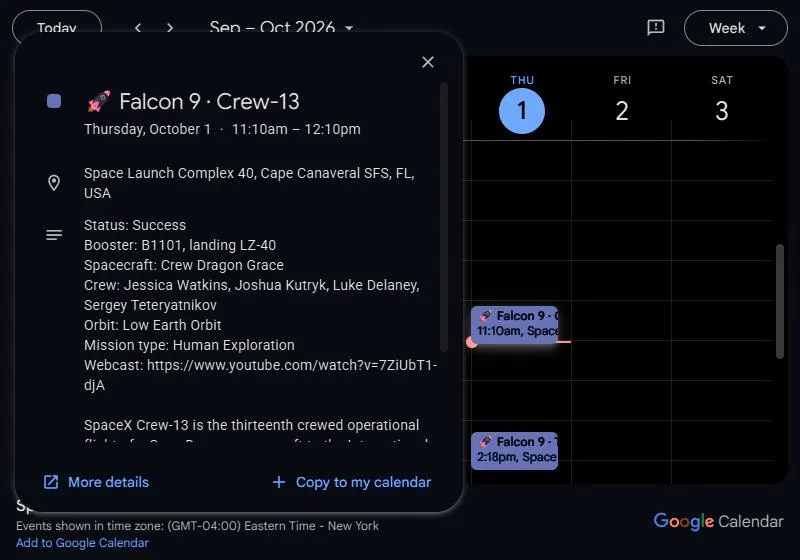Select Thursday 1 date circle
800x560 pixels.
(x=521, y=111)
